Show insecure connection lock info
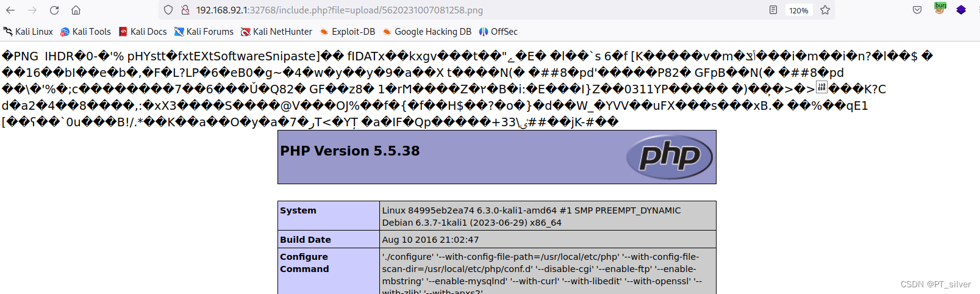 tap(185, 10)
